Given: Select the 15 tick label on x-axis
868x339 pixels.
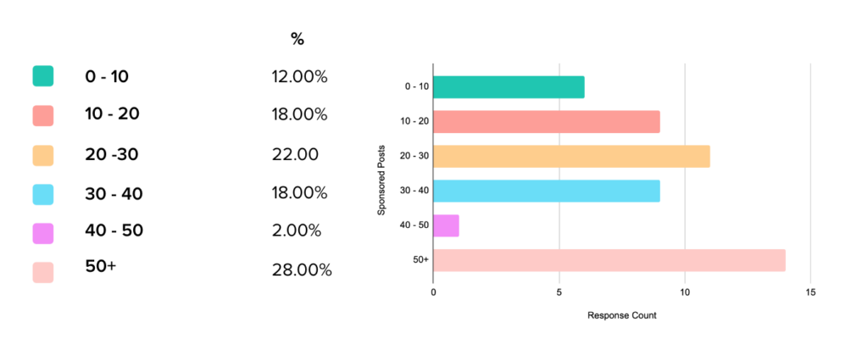Looking at the screenshot, I should [x=811, y=292].
